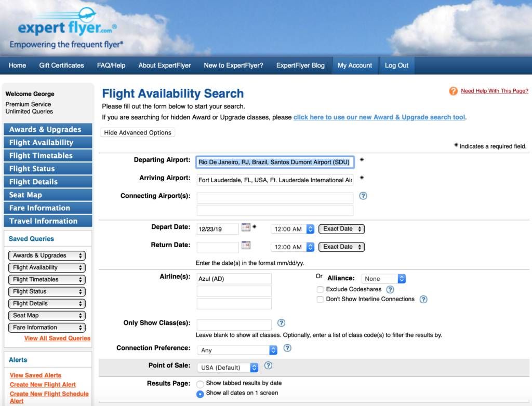Click second Connecting Airport(s) input

coord(275,210)
